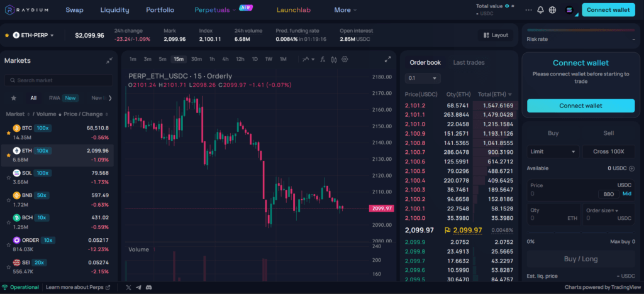Open the Telegram link in footer

point(139,288)
